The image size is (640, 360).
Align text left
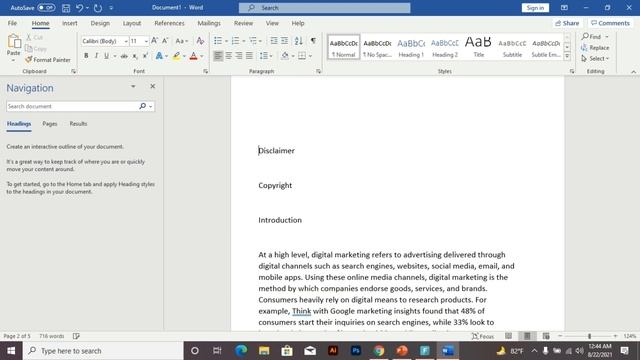[x=218, y=56]
